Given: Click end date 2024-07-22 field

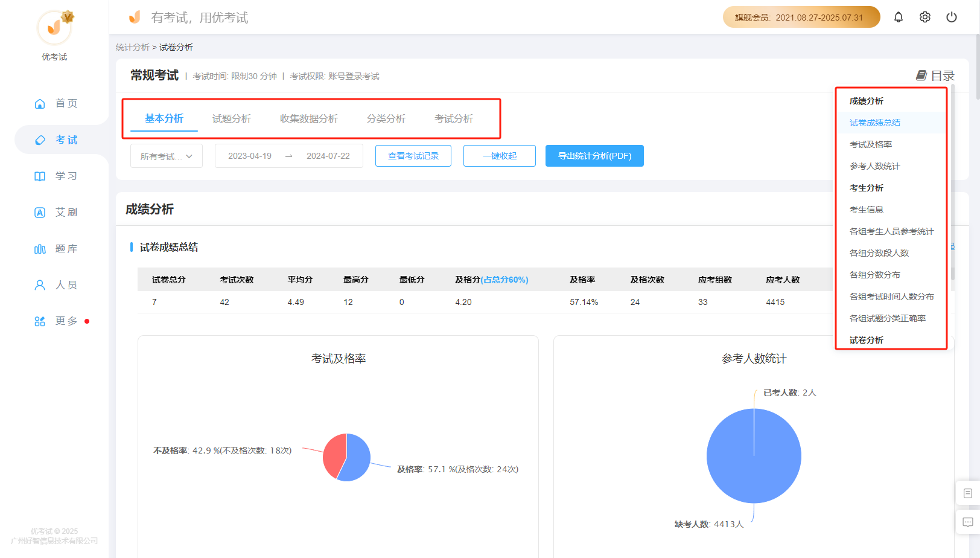Looking at the screenshot, I should [328, 156].
